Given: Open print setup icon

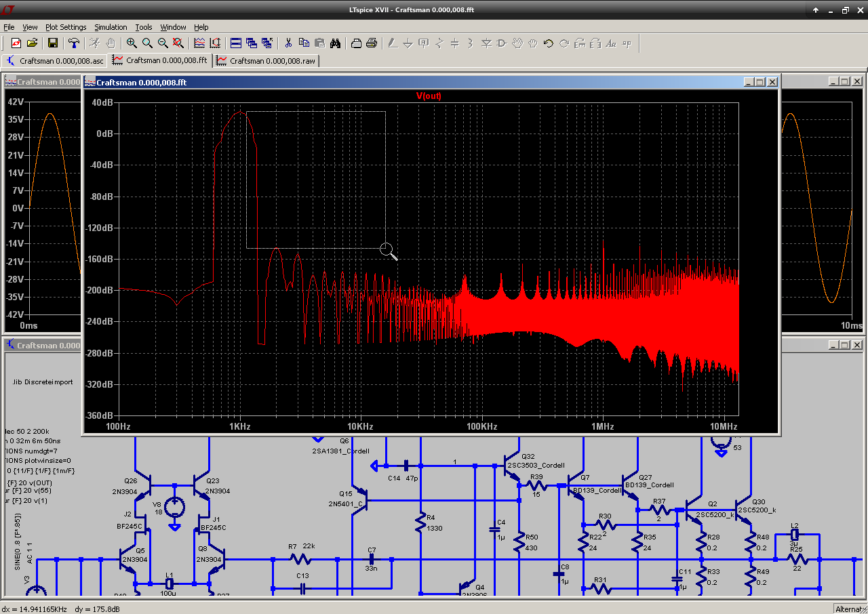Looking at the screenshot, I should click(356, 43).
